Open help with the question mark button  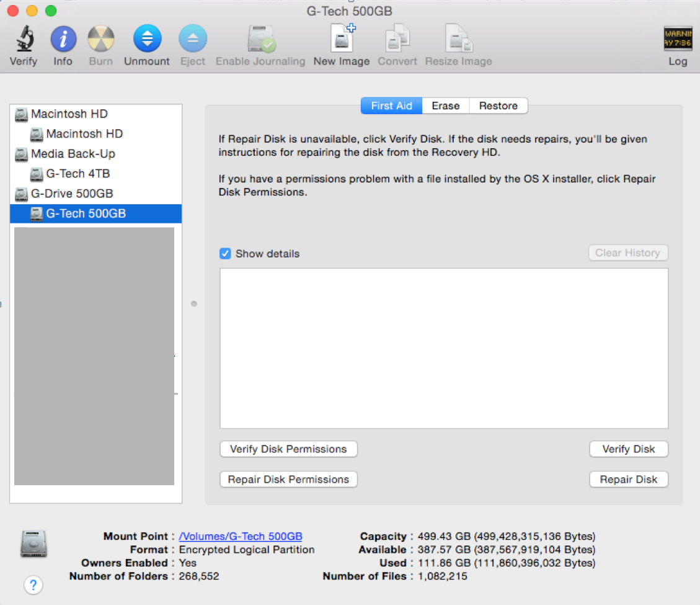pyautogui.click(x=33, y=585)
